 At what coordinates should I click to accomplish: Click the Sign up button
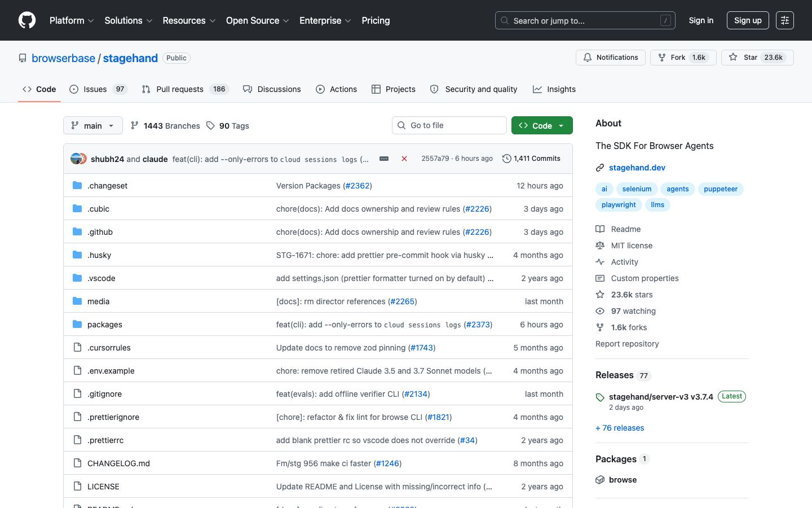pos(748,20)
